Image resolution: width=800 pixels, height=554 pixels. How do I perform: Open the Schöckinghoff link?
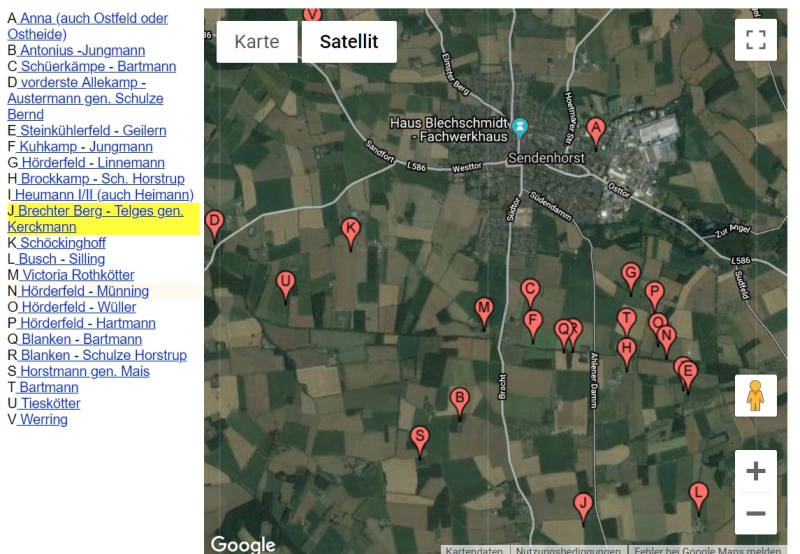(x=62, y=243)
